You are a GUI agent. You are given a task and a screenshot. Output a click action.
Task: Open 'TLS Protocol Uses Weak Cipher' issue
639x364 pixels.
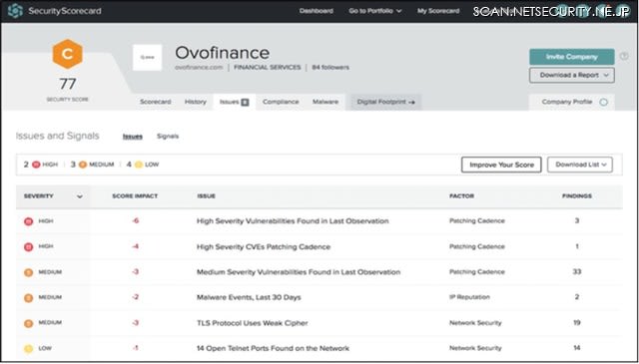click(253, 323)
